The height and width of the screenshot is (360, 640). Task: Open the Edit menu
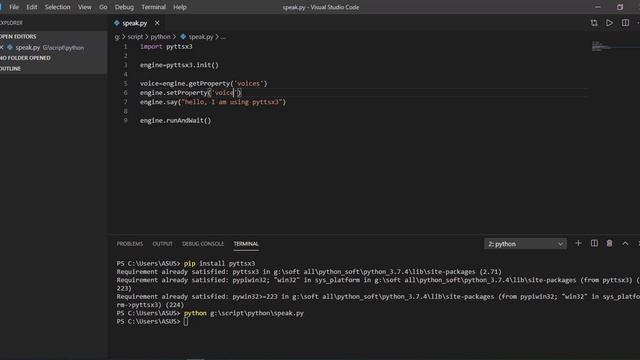pyautogui.click(x=31, y=7)
